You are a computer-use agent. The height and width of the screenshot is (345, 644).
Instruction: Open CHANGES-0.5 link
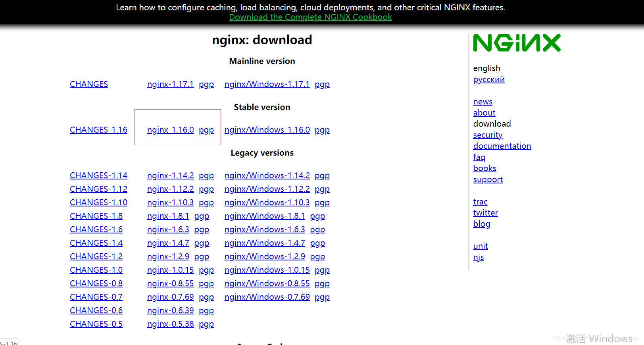click(96, 324)
